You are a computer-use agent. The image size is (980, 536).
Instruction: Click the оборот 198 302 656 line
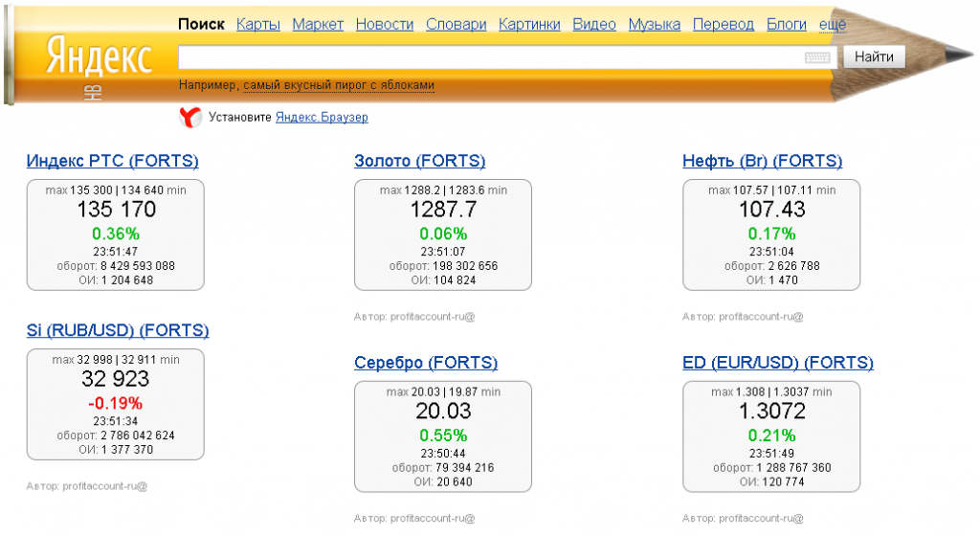click(443, 266)
